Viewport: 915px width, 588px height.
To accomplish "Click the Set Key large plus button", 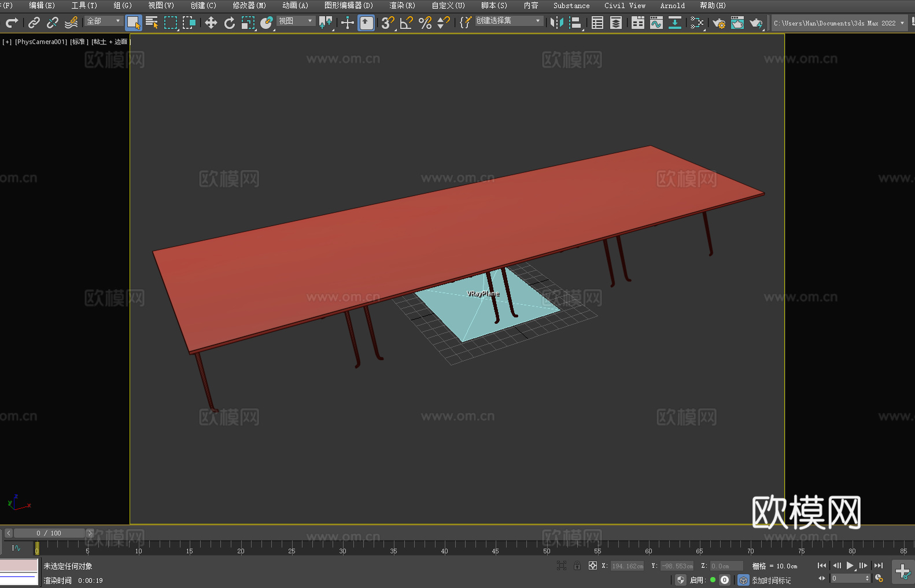I will (x=902, y=572).
